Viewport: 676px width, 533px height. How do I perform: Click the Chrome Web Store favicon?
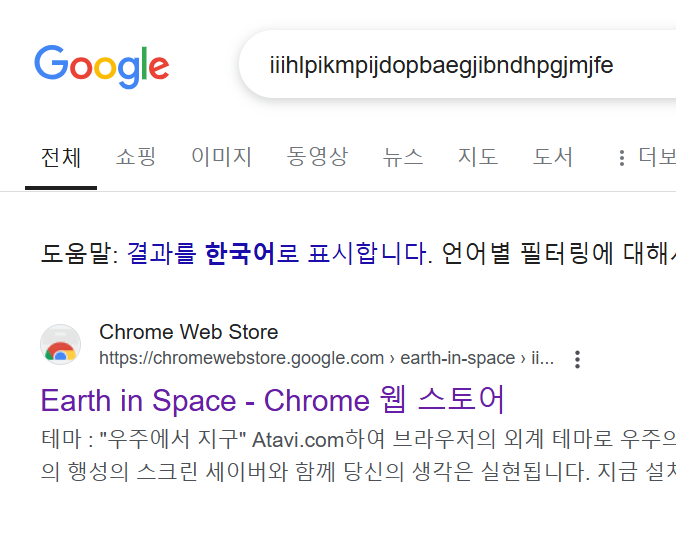pos(60,345)
